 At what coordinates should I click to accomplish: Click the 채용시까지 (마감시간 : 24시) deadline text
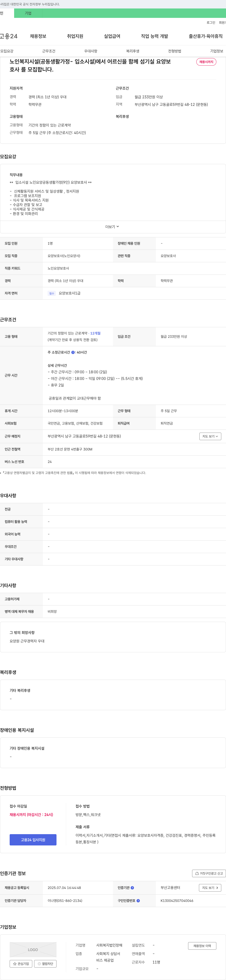tap(31, 815)
